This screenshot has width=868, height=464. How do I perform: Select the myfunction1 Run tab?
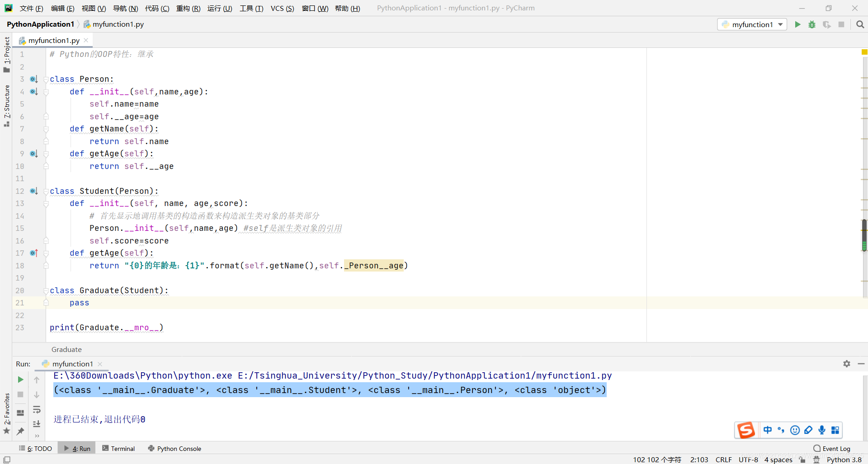72,364
